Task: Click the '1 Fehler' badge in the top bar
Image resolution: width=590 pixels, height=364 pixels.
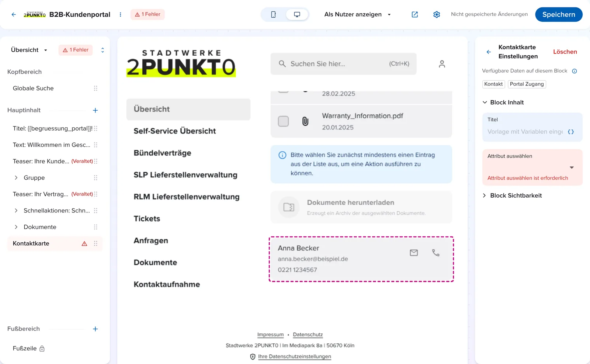Action: click(x=147, y=14)
